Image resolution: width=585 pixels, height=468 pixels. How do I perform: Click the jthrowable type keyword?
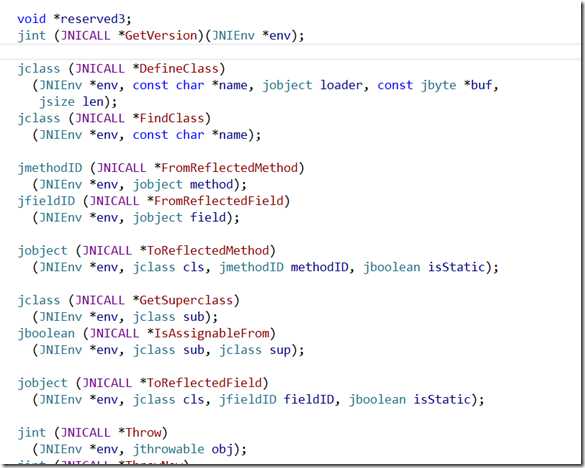click(x=169, y=449)
